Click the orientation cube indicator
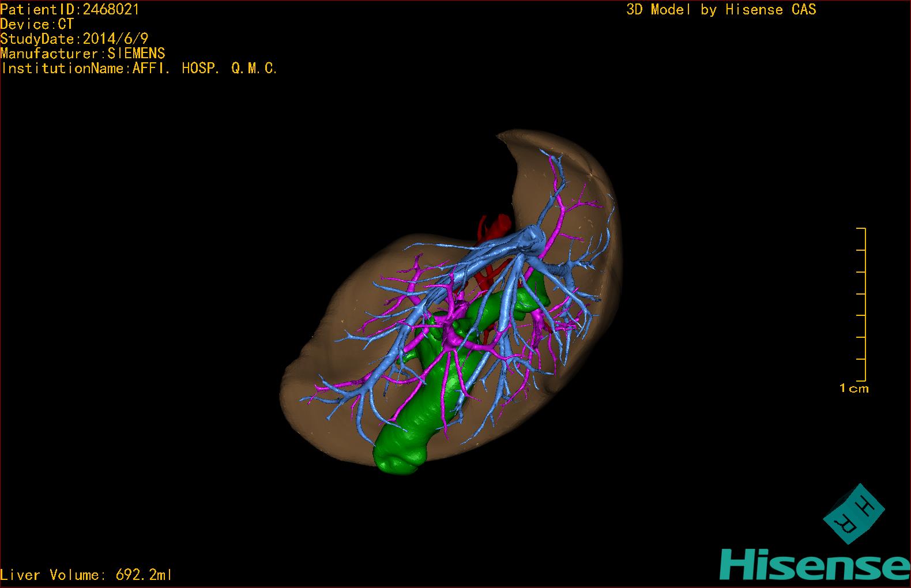911x588 pixels. click(x=853, y=514)
